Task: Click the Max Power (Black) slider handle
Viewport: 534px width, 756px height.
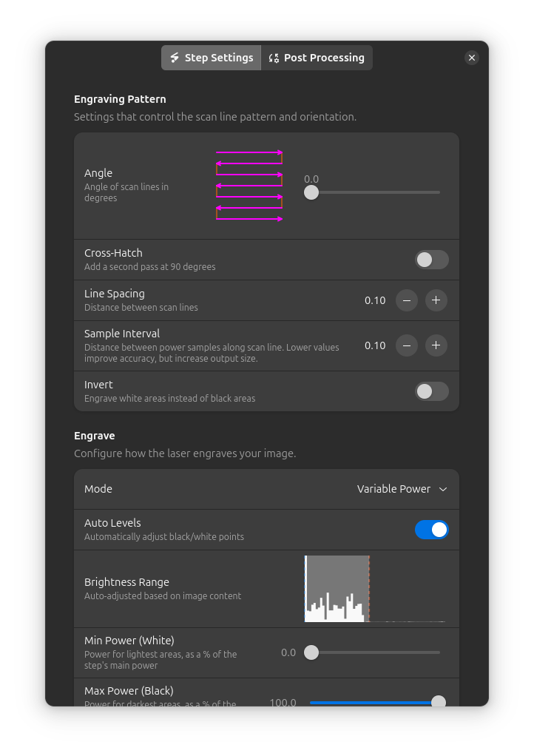Action: pyautogui.click(x=438, y=701)
